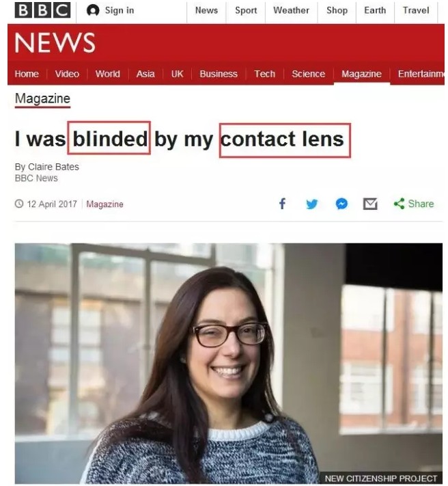The width and height of the screenshot is (448, 486).
Task: Open the Business news tab
Action: [219, 74]
